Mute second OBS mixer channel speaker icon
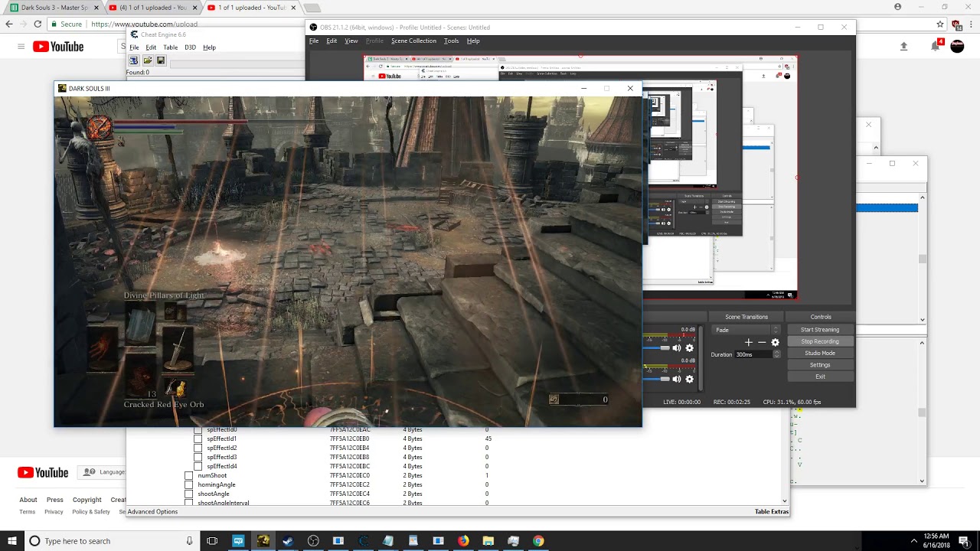Screen dimensions: 980x551 pos(677,379)
